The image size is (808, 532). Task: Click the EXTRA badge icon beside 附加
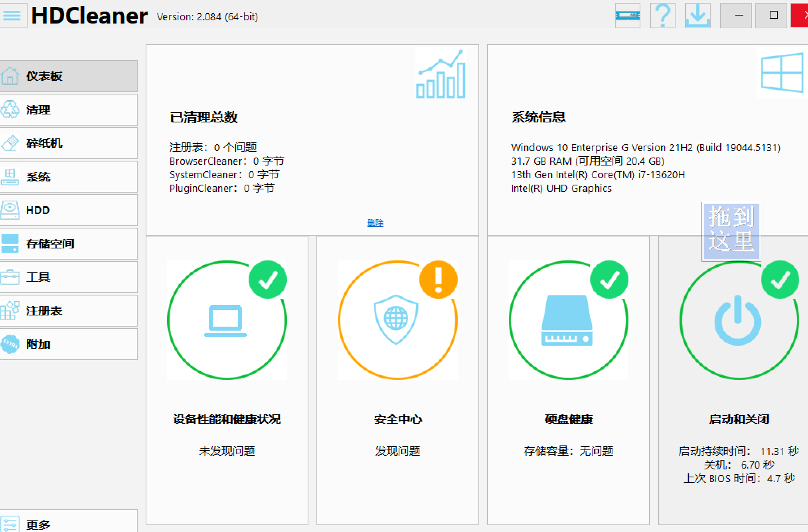(x=10, y=344)
